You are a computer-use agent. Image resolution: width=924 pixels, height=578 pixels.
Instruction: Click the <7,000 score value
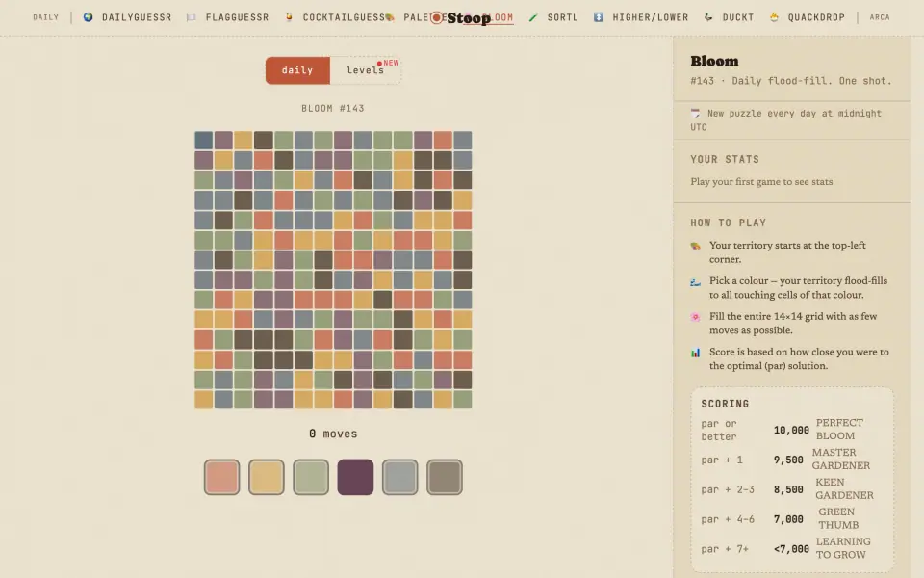(791, 548)
